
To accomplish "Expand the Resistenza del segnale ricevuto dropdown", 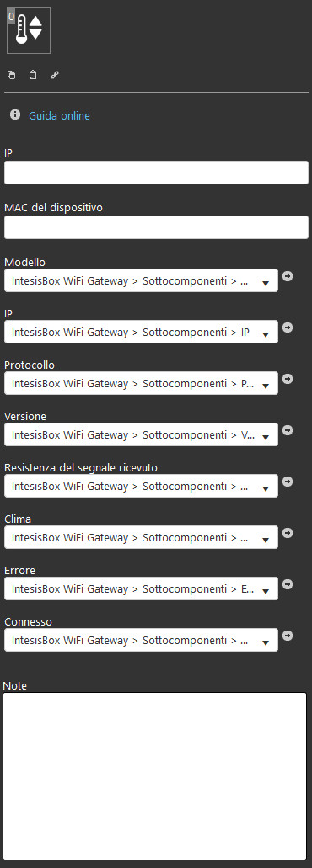I will click(x=141, y=486).
